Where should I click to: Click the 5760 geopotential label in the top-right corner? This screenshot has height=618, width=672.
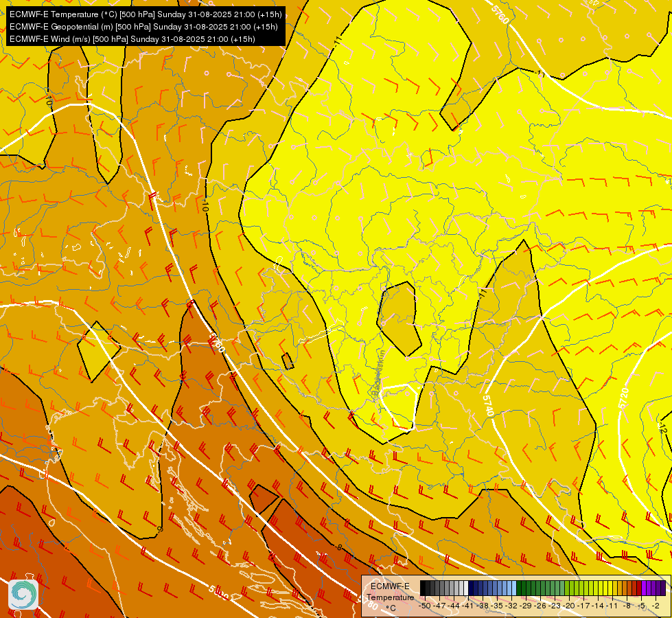point(500,14)
